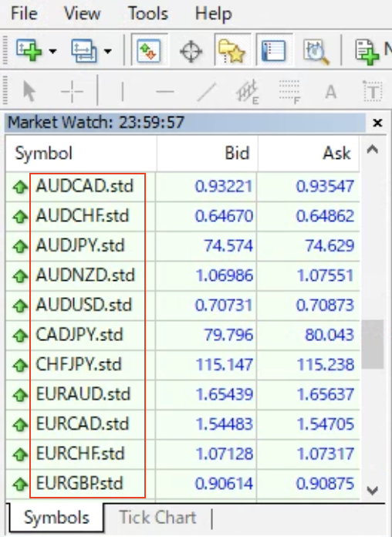Screen dimensions: 392x537
Task: Click the Ask value 1.65637
Action: click(325, 394)
